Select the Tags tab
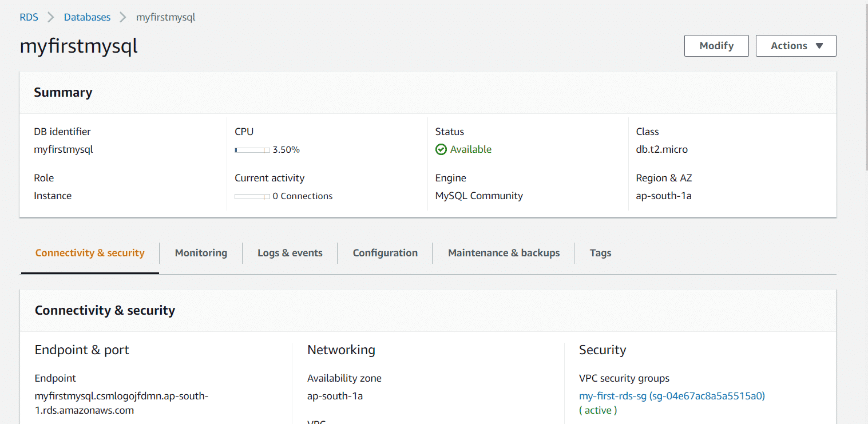This screenshot has height=424, width=868. point(600,253)
